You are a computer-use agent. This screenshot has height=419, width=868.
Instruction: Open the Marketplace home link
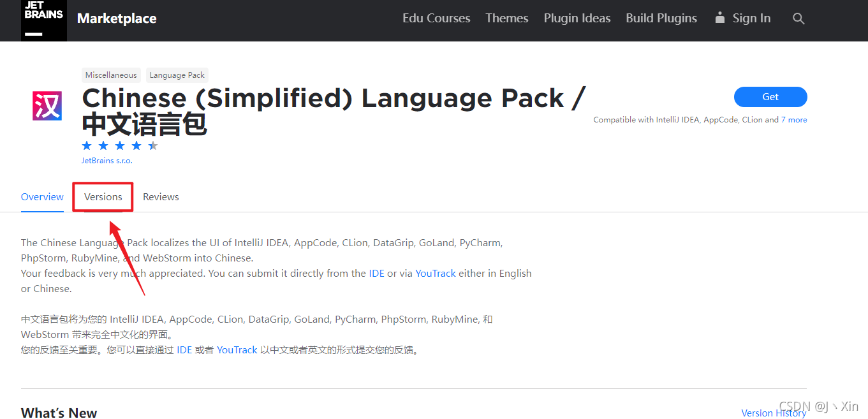tap(117, 18)
